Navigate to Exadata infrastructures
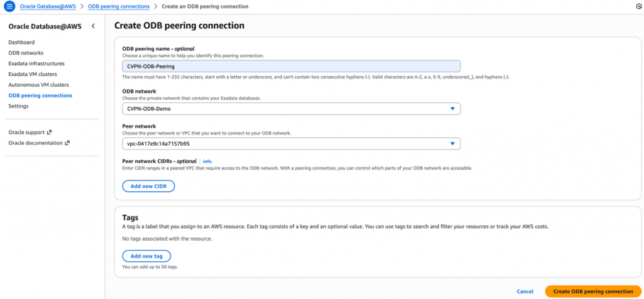644x299 pixels. (36, 63)
